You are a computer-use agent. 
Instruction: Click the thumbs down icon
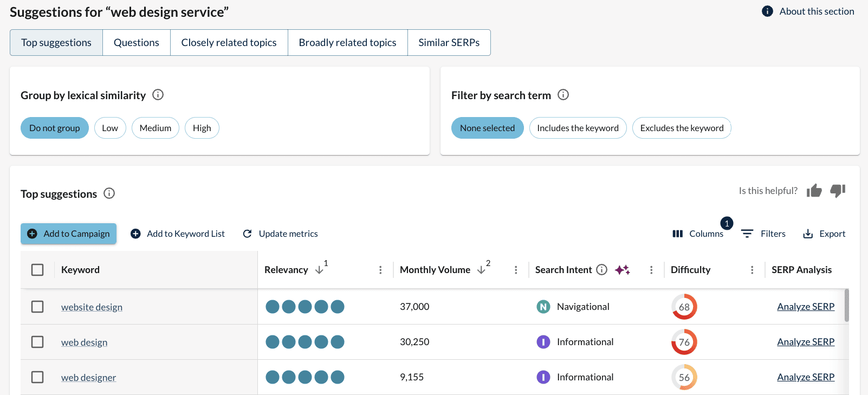(x=838, y=191)
